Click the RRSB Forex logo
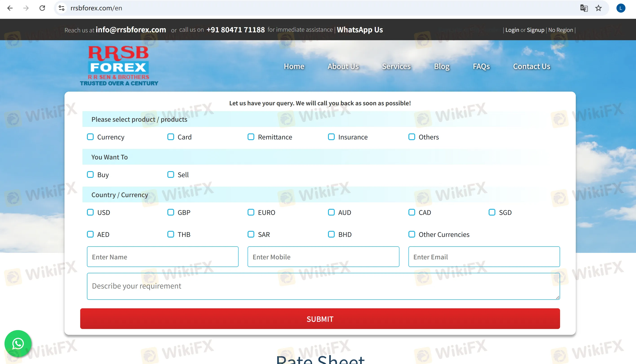The height and width of the screenshot is (364, 636). click(119, 64)
